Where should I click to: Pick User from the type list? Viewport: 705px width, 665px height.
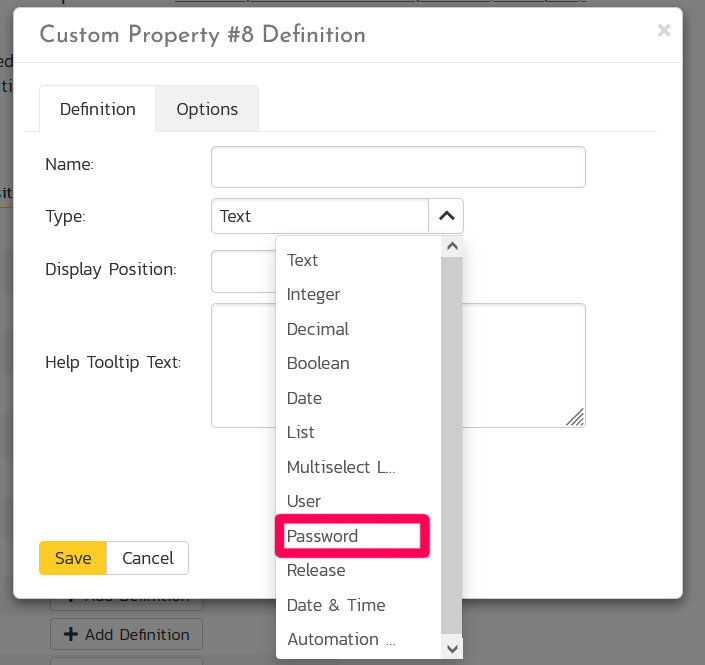pos(303,501)
